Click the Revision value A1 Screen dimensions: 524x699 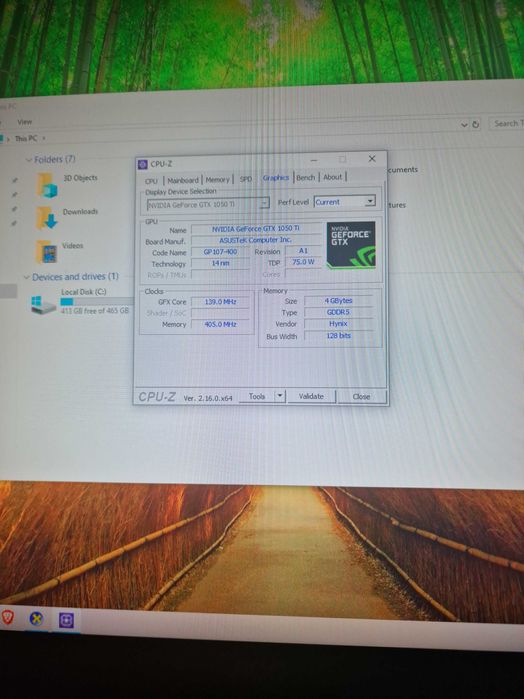point(303,251)
